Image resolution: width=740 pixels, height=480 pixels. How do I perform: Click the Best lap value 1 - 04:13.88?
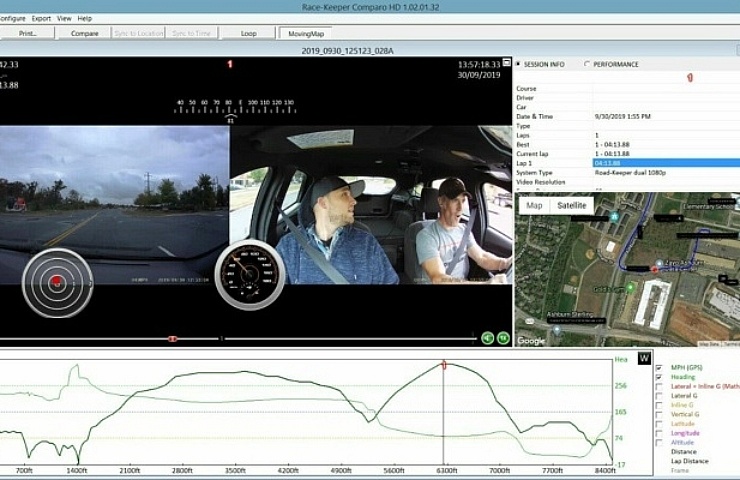click(612, 144)
